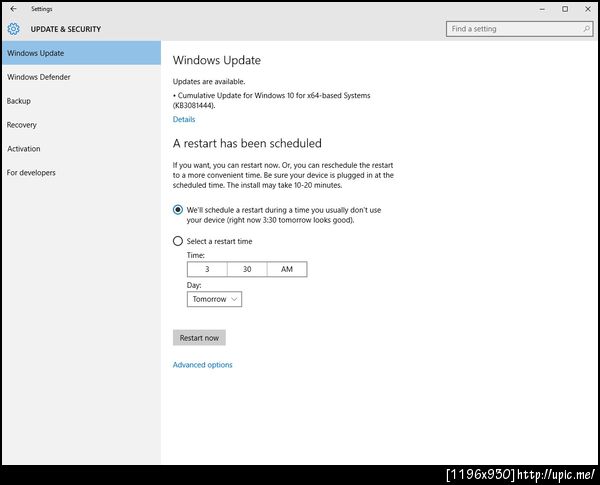The width and height of the screenshot is (600, 485).
Task: Click the Update & Security gear icon
Action: coord(13,29)
